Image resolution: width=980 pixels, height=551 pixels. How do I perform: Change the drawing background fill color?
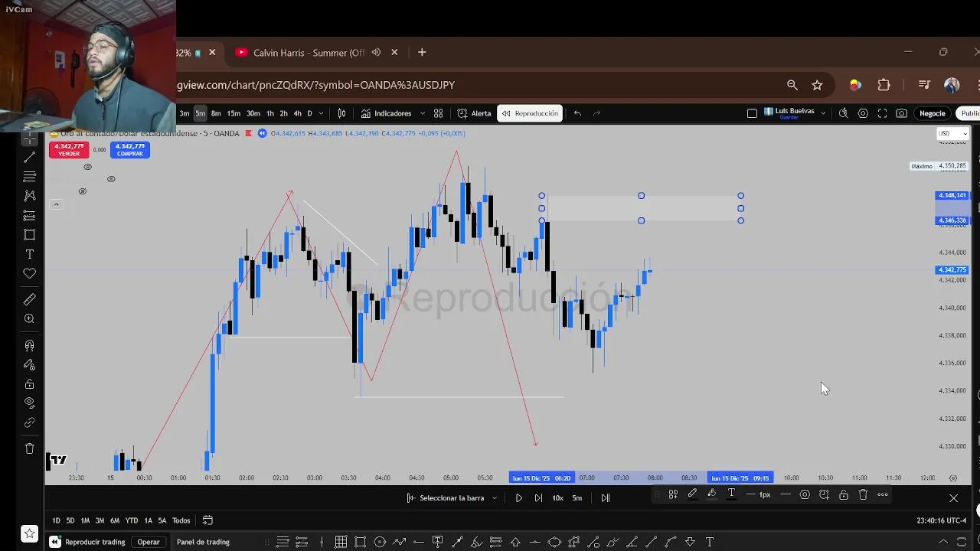711,495
